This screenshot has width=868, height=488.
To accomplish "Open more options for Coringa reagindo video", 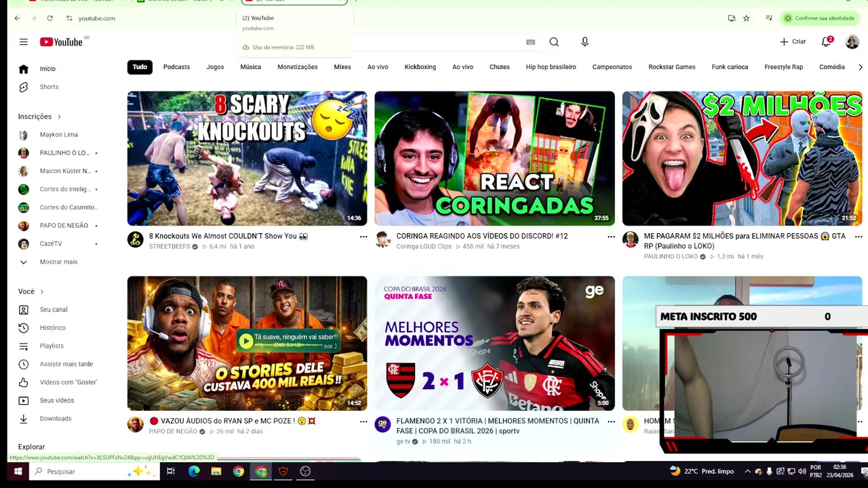I will [611, 237].
